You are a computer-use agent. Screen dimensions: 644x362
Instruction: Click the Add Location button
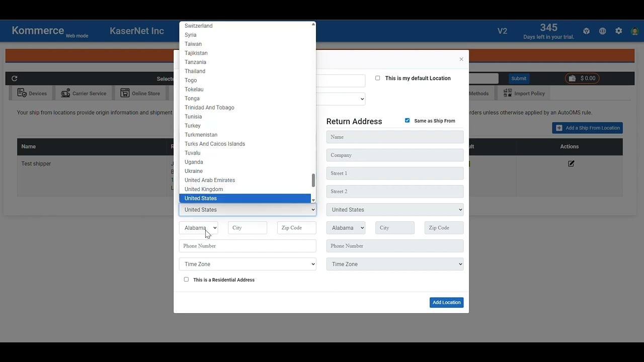pyautogui.click(x=446, y=302)
